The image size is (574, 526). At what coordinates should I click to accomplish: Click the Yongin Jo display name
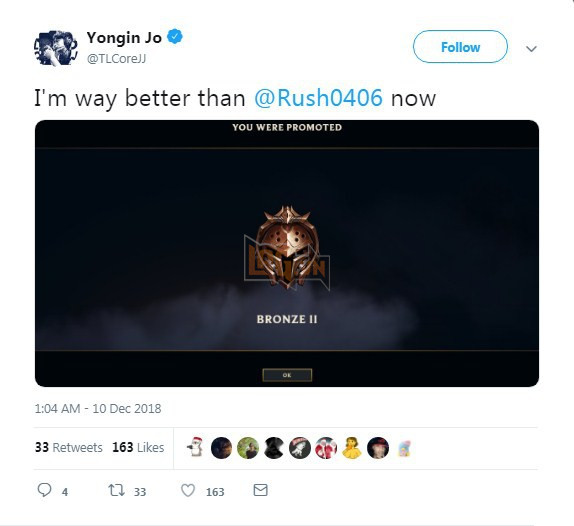coord(124,38)
